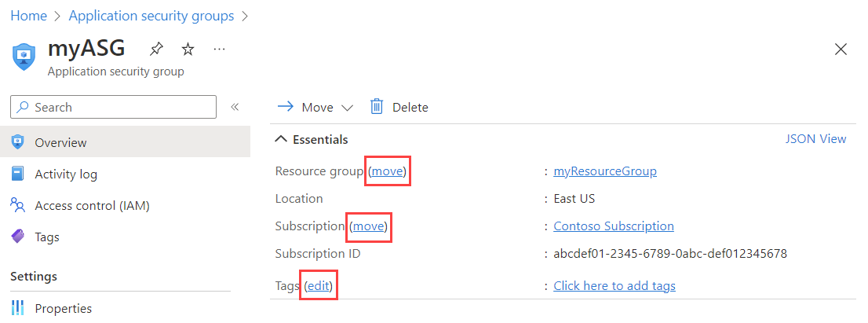Click move link beside Subscription
This screenshot has height=323, width=868.
pyautogui.click(x=369, y=226)
